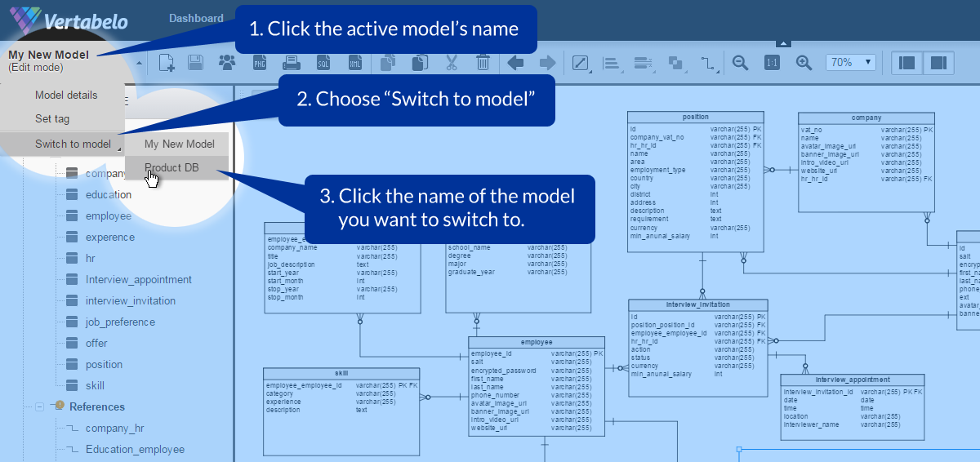The height and width of the screenshot is (462, 980).
Task: Click the zoom in magnifier
Action: [804, 63]
